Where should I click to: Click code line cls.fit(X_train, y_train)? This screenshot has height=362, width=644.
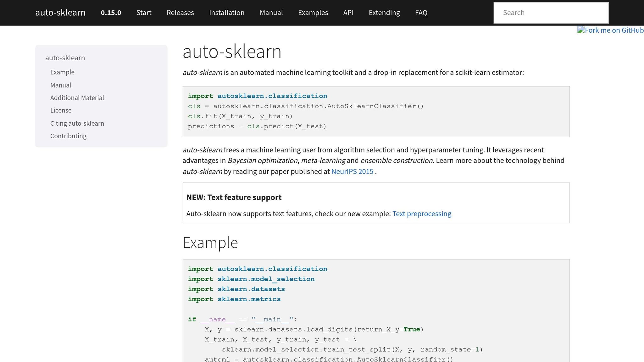click(240, 116)
